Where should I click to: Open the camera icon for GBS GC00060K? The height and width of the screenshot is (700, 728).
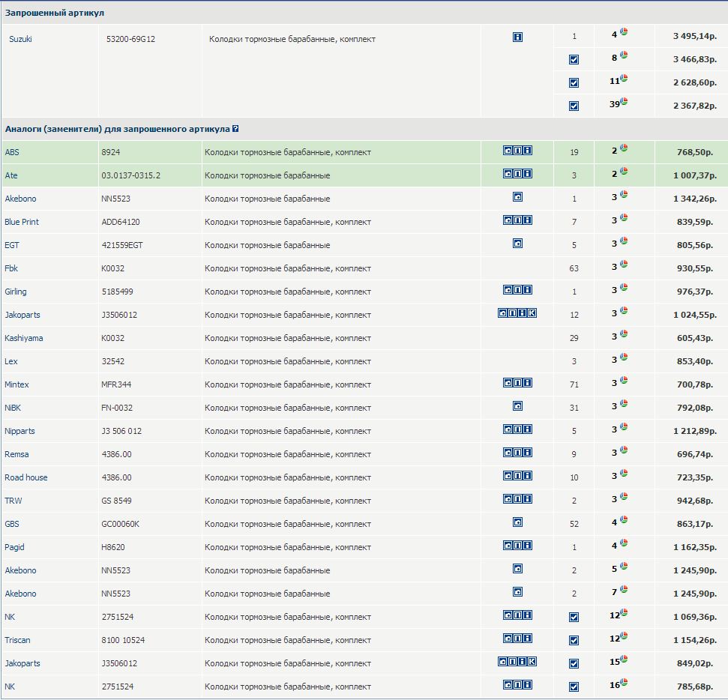(x=517, y=522)
